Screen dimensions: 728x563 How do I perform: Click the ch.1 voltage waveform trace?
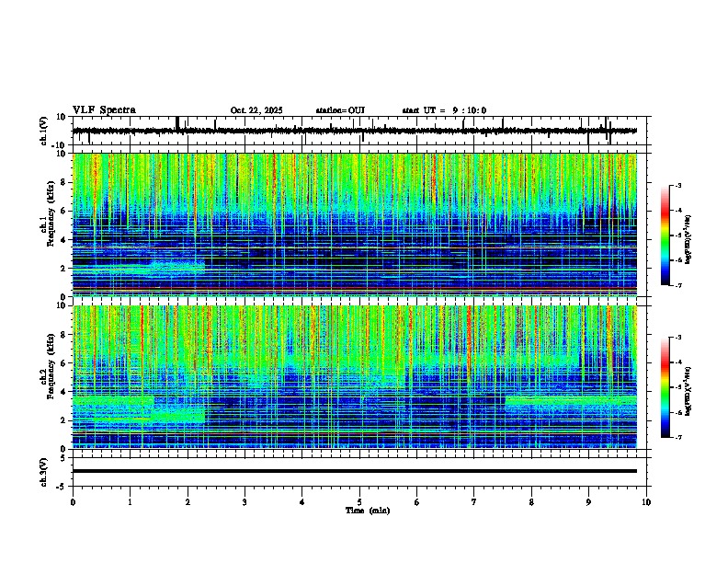[355, 131]
